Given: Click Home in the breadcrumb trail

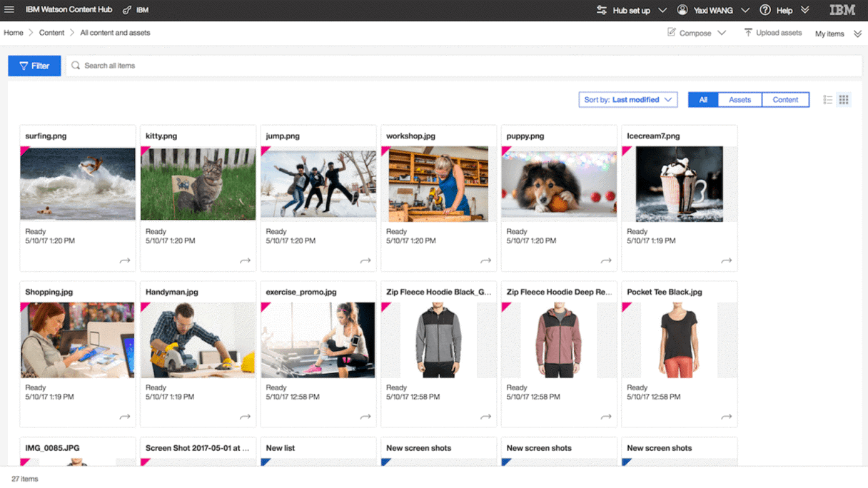Looking at the screenshot, I should (13, 32).
